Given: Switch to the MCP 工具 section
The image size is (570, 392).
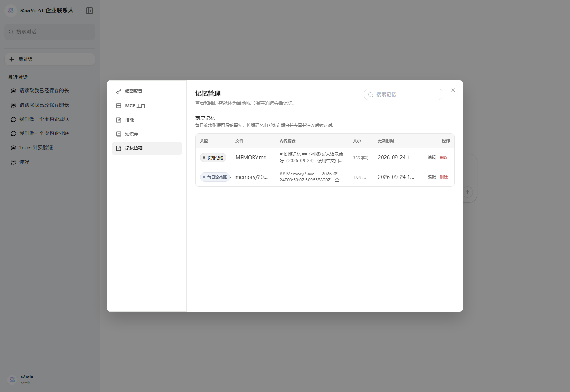Looking at the screenshot, I should pos(147,106).
